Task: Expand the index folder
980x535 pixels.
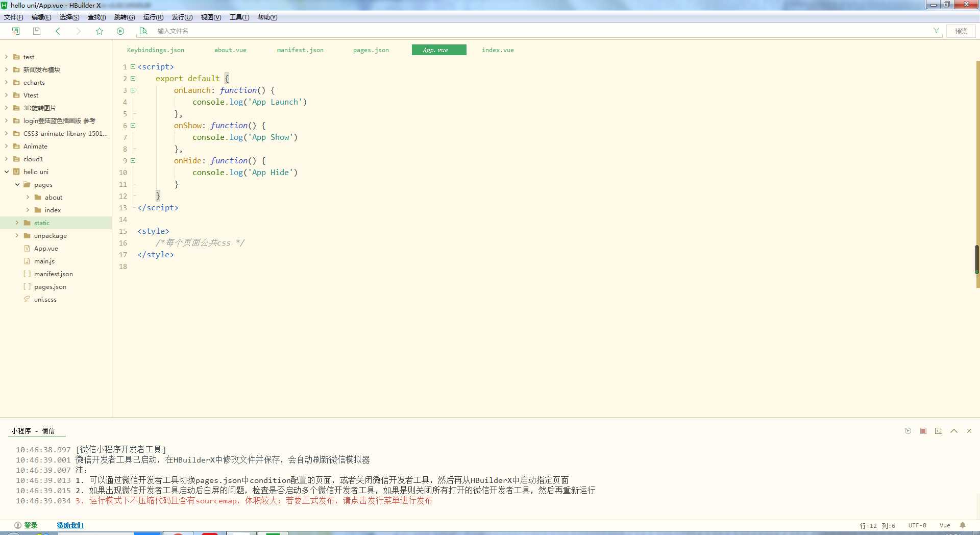Action: tap(28, 210)
